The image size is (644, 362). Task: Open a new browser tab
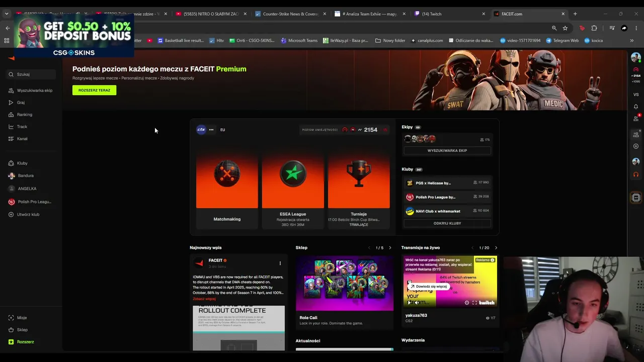tap(575, 14)
